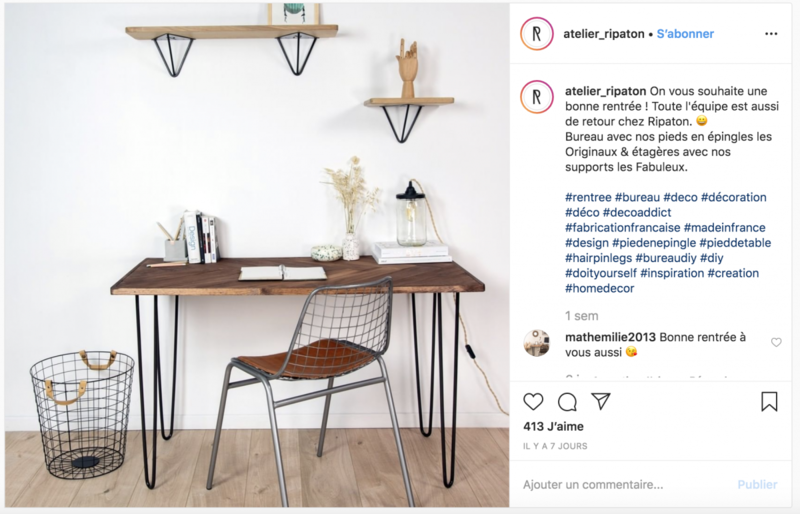Focus the Ajouter un commentaire field
The height and width of the screenshot is (514, 800).
(x=628, y=484)
